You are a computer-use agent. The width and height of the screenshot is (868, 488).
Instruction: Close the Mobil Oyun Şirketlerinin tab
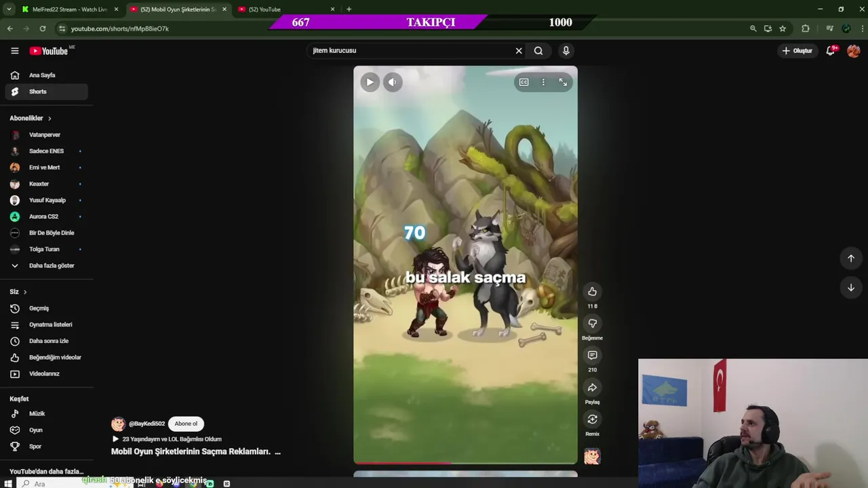224,9
